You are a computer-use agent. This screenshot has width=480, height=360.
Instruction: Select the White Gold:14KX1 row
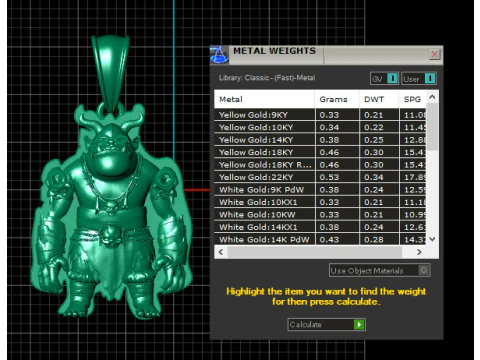[320, 227]
